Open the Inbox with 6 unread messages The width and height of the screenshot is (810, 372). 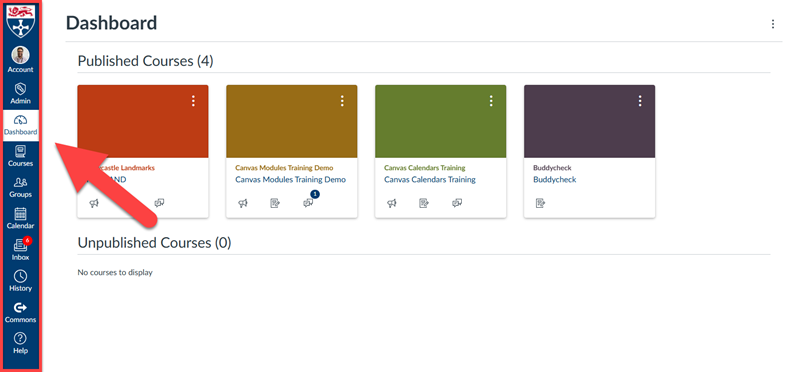[21, 250]
